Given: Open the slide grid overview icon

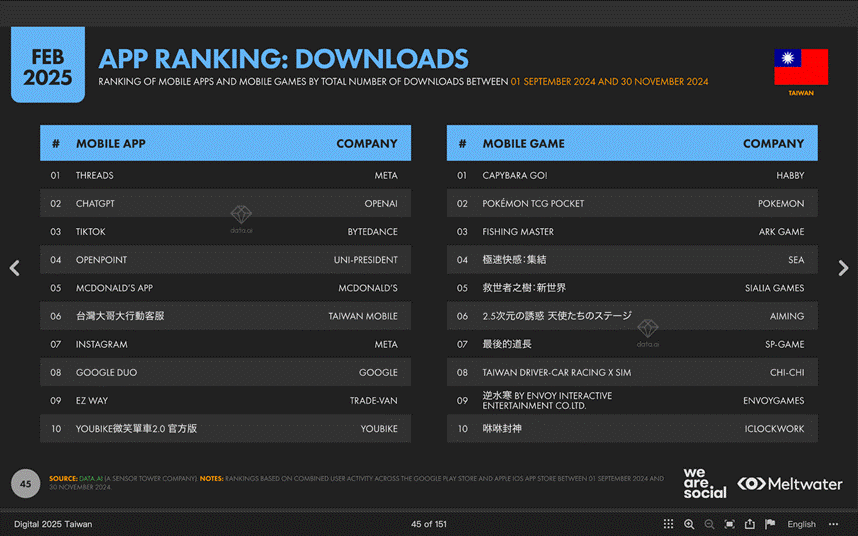Looking at the screenshot, I should point(668,524).
